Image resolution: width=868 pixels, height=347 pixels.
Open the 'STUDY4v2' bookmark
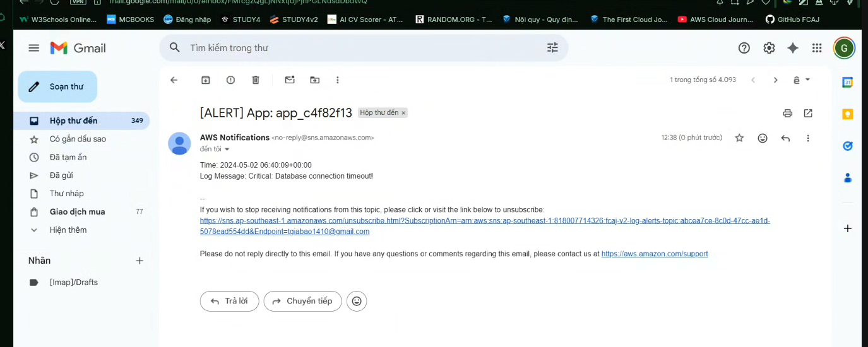coord(294,20)
